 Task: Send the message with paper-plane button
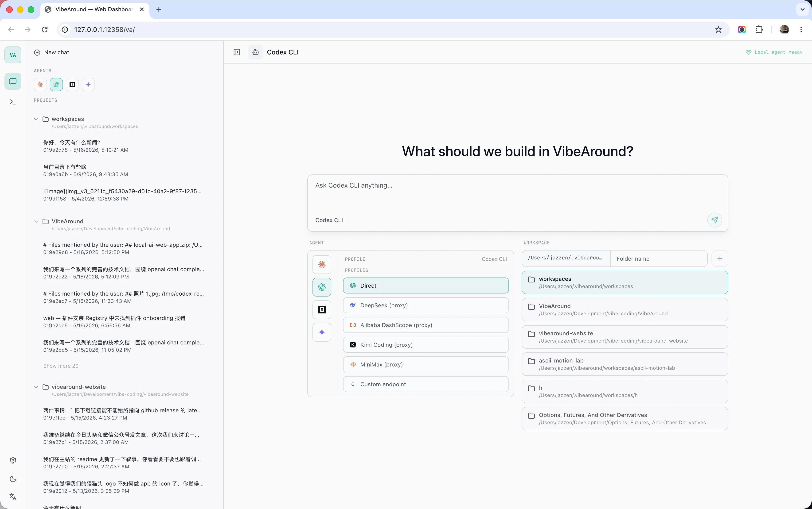[x=715, y=220]
